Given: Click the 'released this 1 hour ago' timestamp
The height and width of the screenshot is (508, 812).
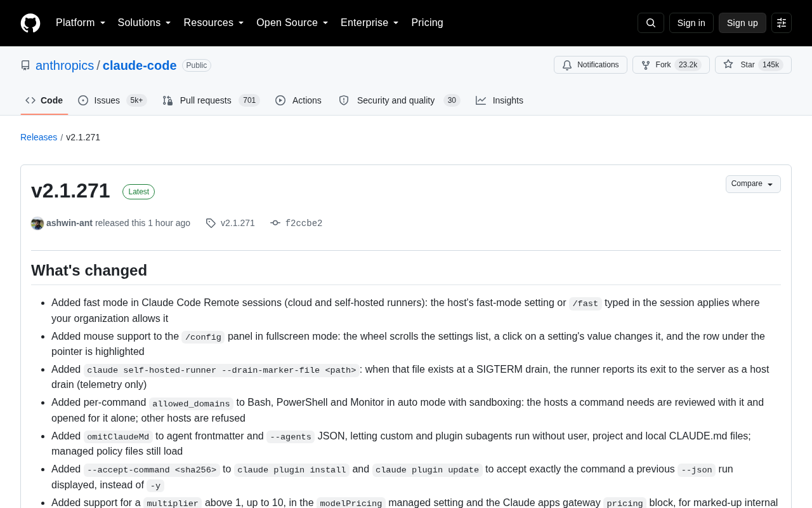Looking at the screenshot, I should tap(143, 223).
